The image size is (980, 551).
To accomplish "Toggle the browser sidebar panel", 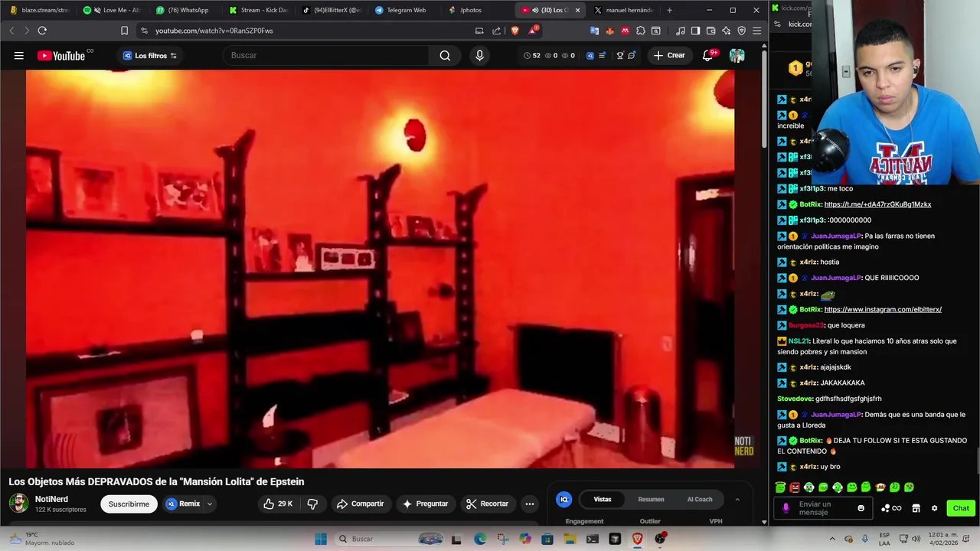I will click(x=695, y=31).
